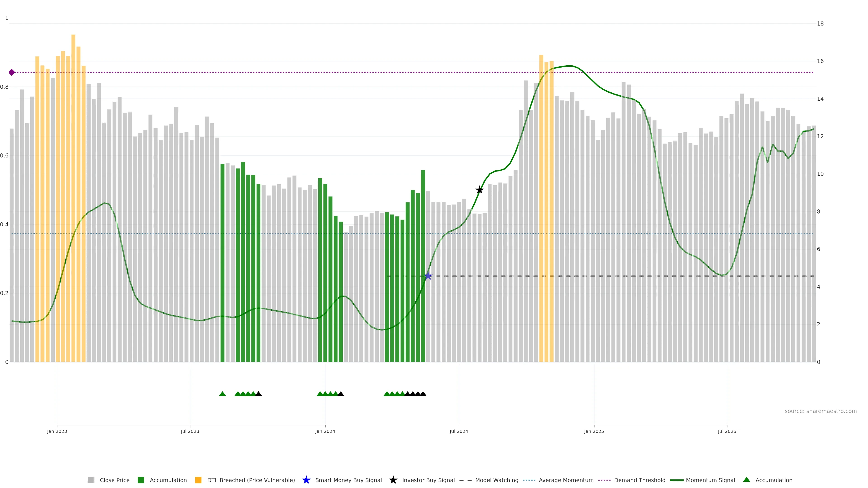Click the black Investor Buy star on chart

point(479,190)
